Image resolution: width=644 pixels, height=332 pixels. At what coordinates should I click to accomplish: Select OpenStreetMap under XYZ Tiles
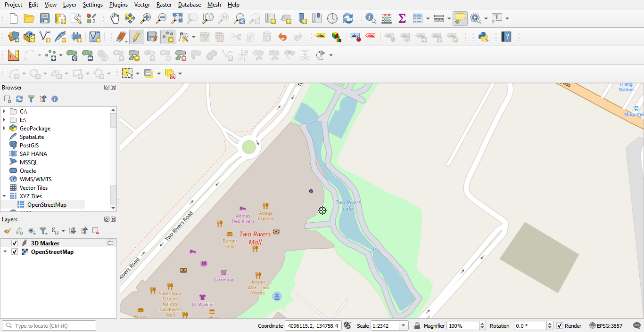(x=47, y=205)
